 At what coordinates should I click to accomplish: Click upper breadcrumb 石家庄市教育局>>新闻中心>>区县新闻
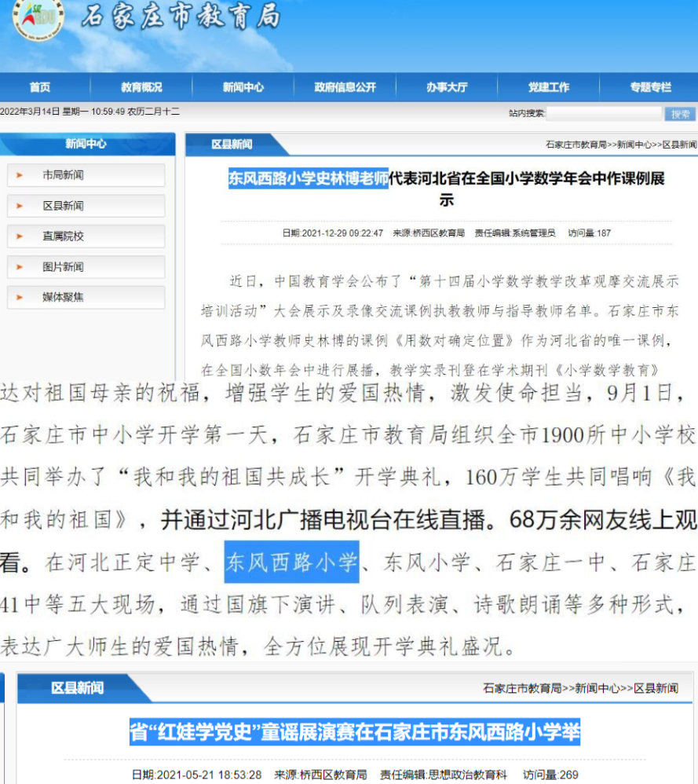point(621,145)
